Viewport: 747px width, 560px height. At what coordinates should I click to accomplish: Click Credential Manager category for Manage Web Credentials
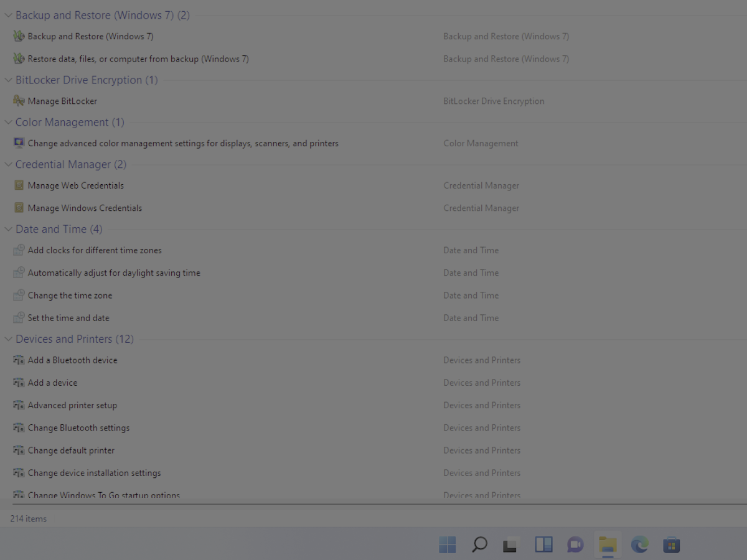[481, 185]
